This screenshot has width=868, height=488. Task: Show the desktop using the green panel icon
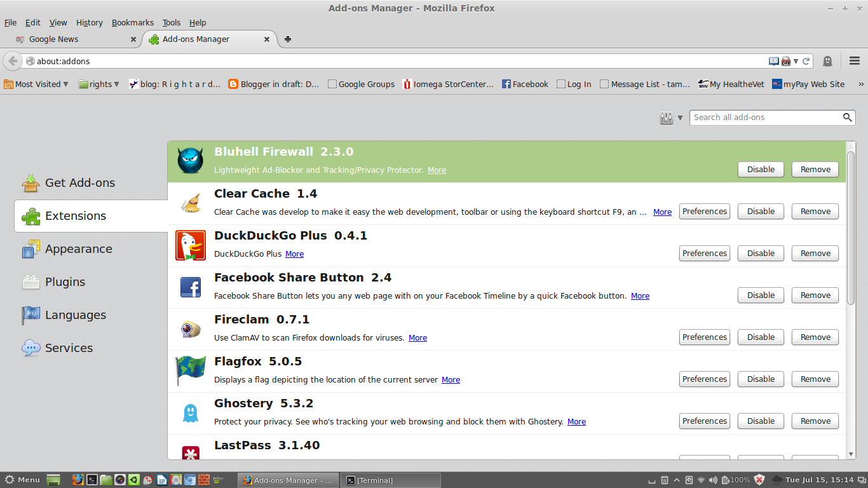(x=53, y=480)
